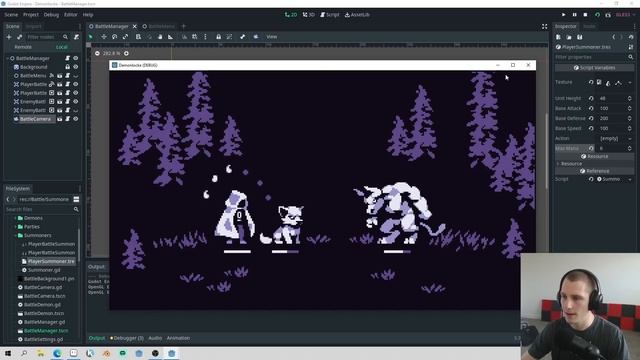Image resolution: width=640 pixels, height=360 pixels.
Task: Open the AssetLib workspace
Action: pyautogui.click(x=357, y=15)
